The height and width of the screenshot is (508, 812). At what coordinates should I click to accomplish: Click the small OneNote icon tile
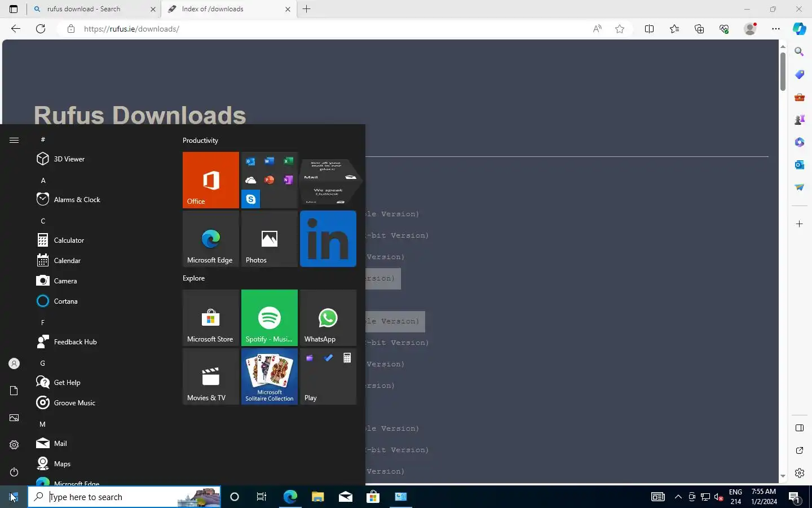(288, 180)
